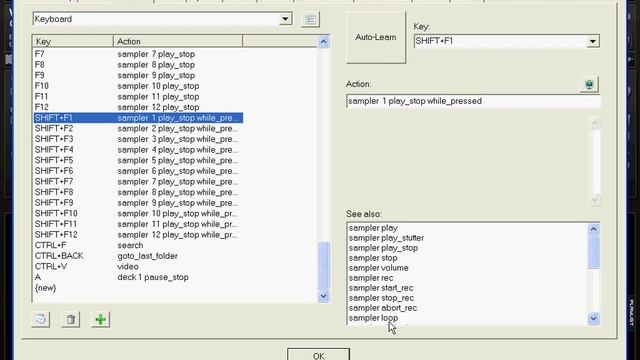Click the Action column header
The width and height of the screenshot is (640, 360).
tap(178, 41)
